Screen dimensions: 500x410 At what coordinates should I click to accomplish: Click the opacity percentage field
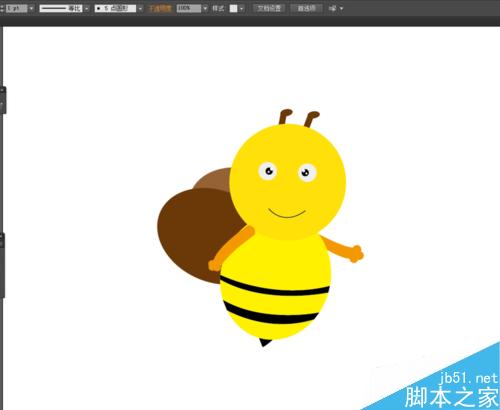(189, 8)
